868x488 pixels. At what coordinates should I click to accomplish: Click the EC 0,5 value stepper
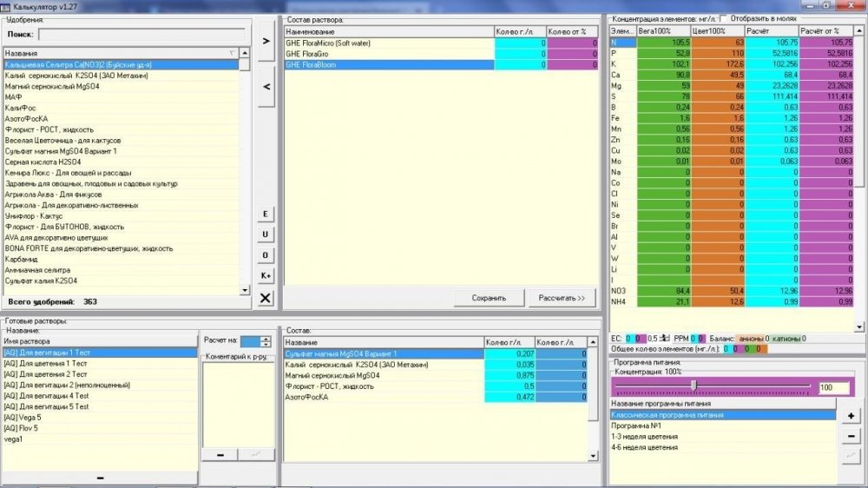665,339
